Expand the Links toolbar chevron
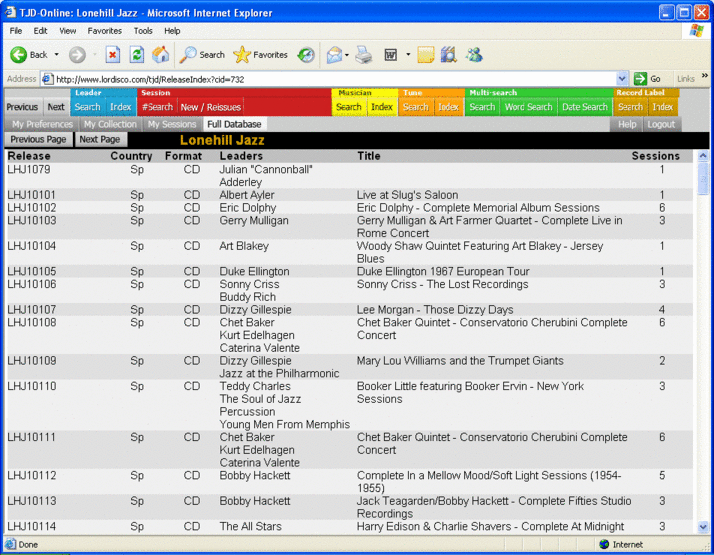 pos(705,76)
